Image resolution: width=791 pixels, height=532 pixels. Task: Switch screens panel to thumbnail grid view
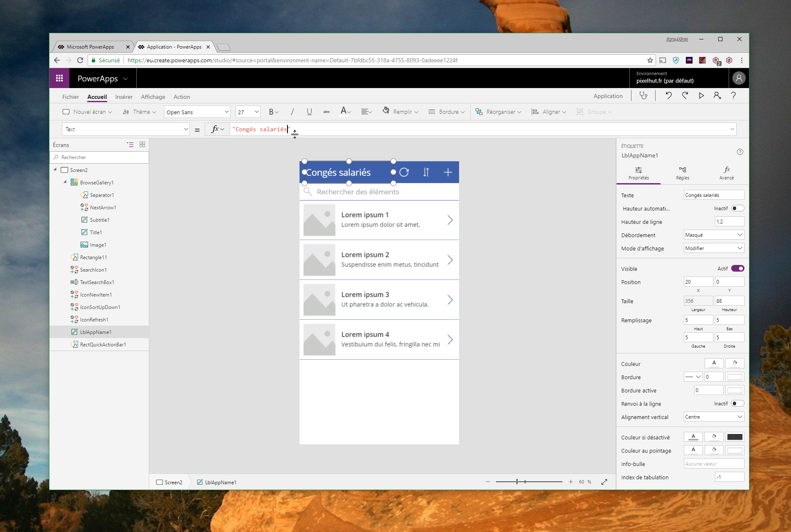pos(142,145)
